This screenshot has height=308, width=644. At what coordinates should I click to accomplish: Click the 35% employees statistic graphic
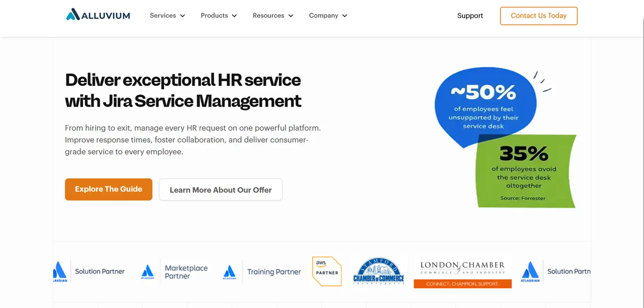click(526, 171)
